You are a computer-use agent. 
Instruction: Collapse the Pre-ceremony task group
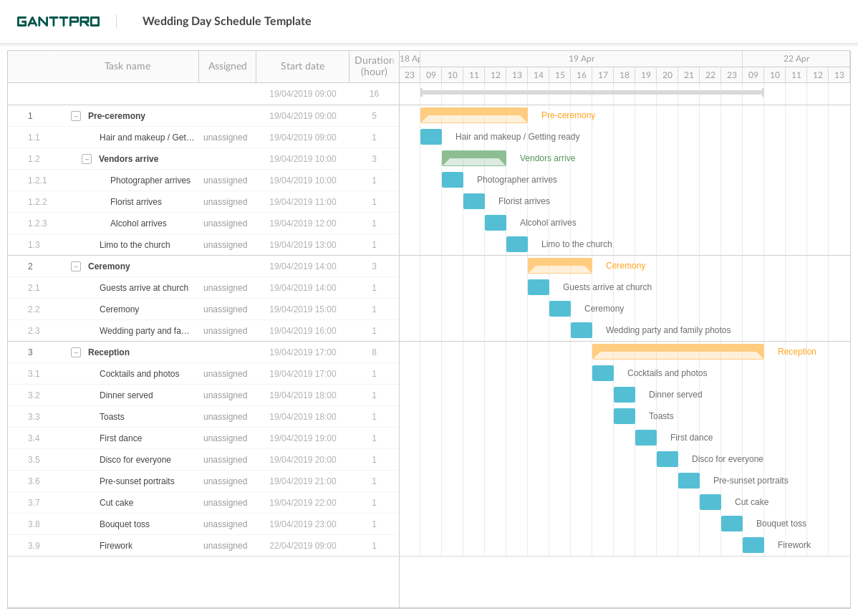point(76,115)
